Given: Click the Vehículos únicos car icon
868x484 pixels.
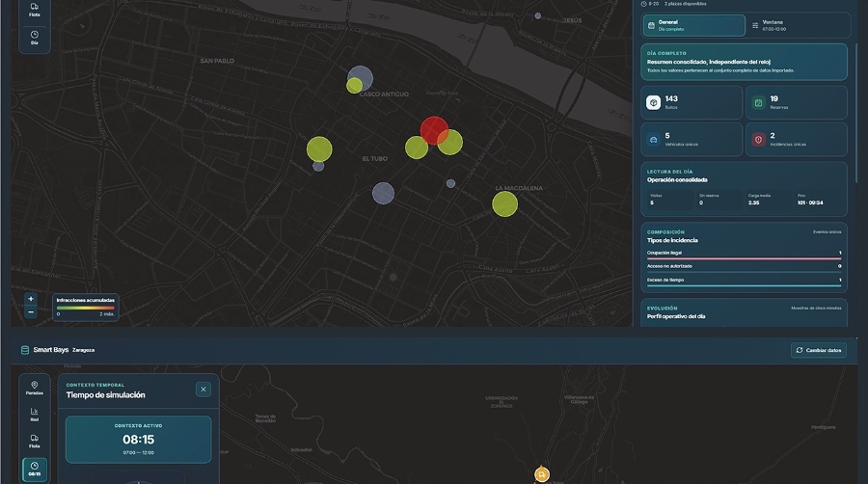Looking at the screenshot, I should (x=653, y=140).
